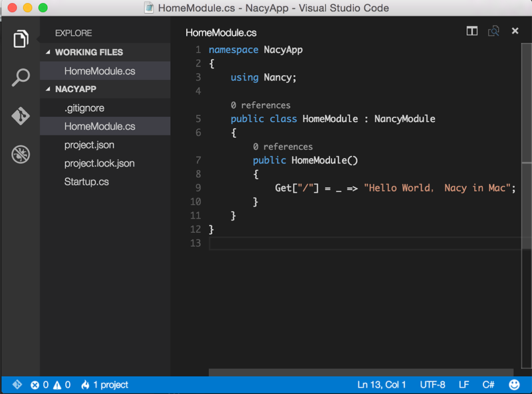
Task: Select HomeModule.cs under Working Files
Action: [105, 71]
